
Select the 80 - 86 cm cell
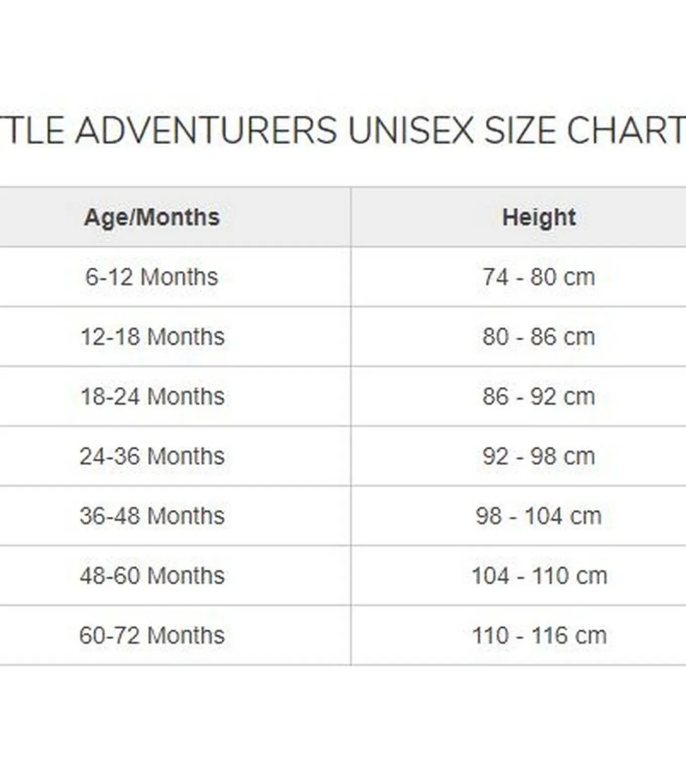(539, 336)
